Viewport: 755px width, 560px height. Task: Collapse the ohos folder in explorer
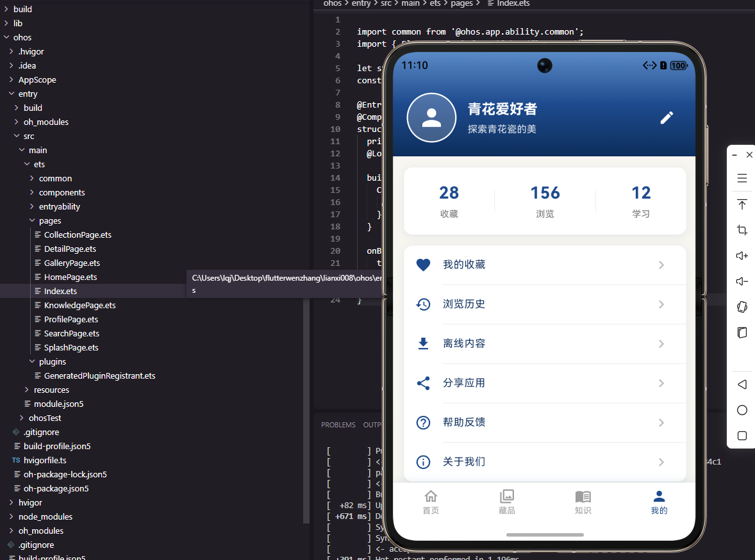click(x=6, y=37)
